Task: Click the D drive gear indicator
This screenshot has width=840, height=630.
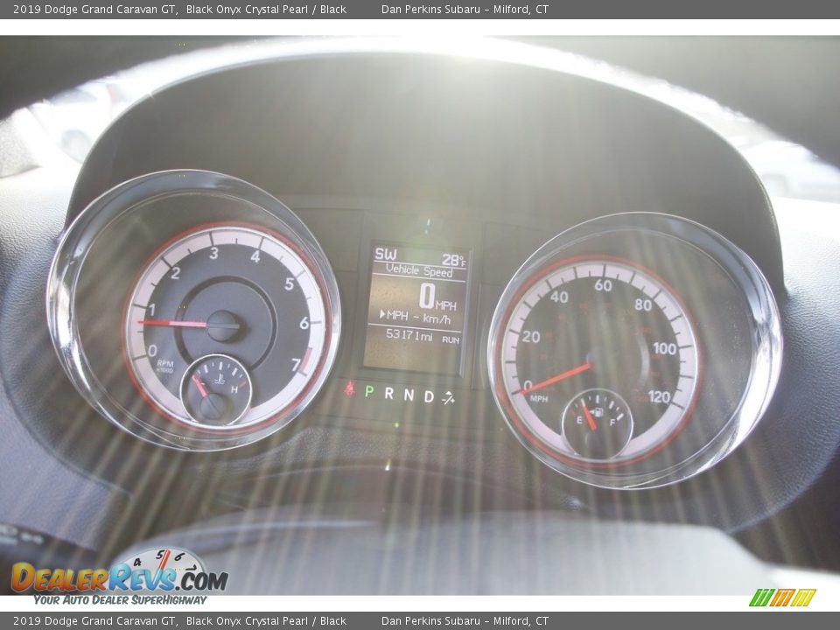Action: [x=428, y=396]
